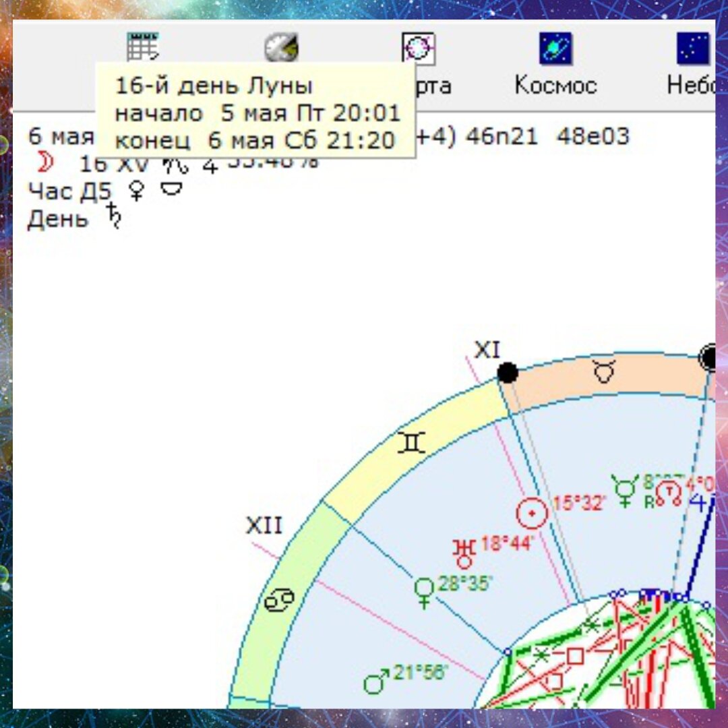Viewport: 728px width, 728px height.
Task: Open the chart wheel toolbar icon
Action: coord(418,48)
